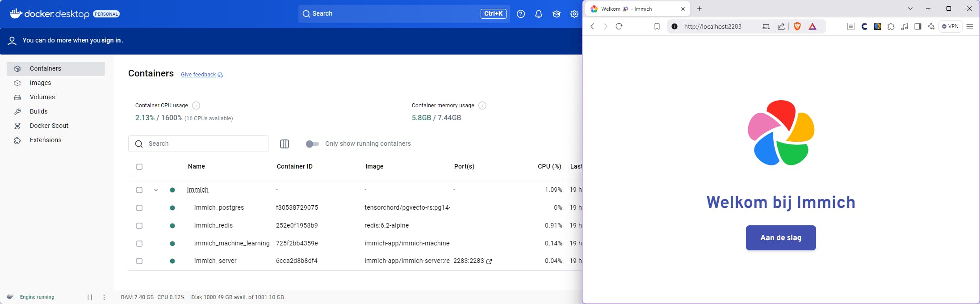Pause Docker engine in status bar
Image resolution: width=980 pixels, height=304 pixels.
90,297
